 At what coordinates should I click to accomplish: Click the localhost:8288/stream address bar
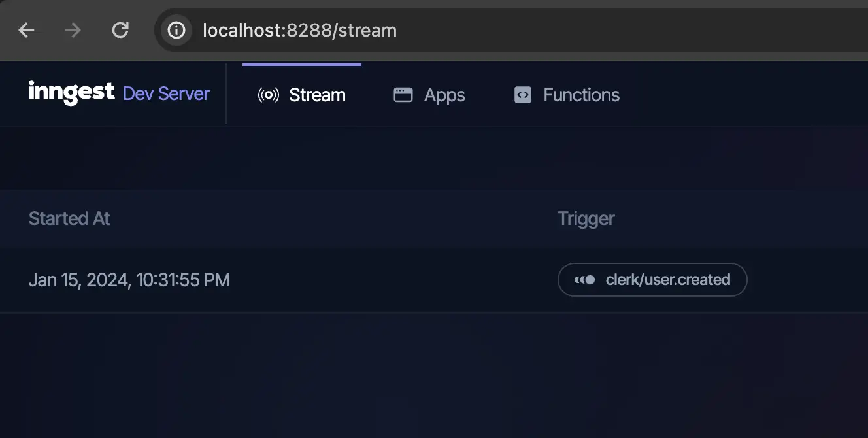[x=300, y=30]
